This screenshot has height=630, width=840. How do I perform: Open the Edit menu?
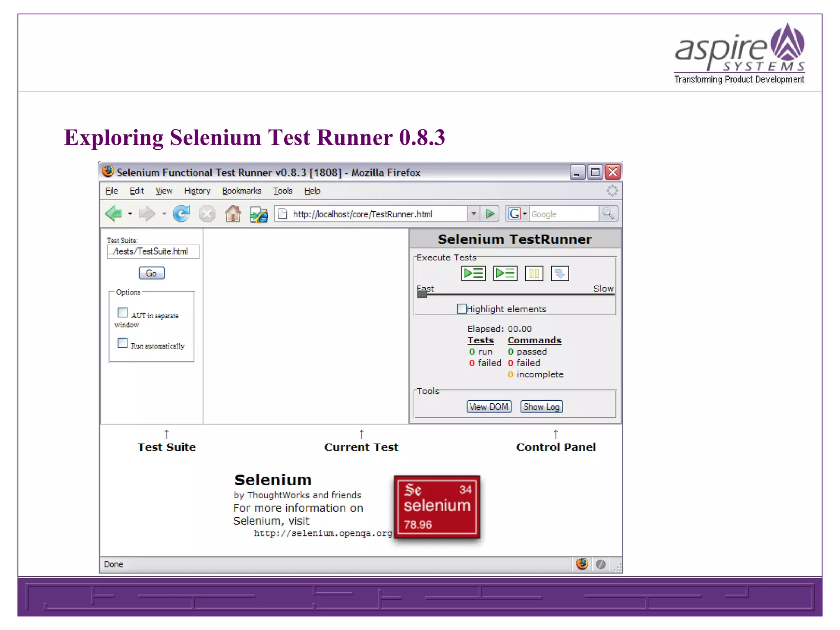(137, 191)
